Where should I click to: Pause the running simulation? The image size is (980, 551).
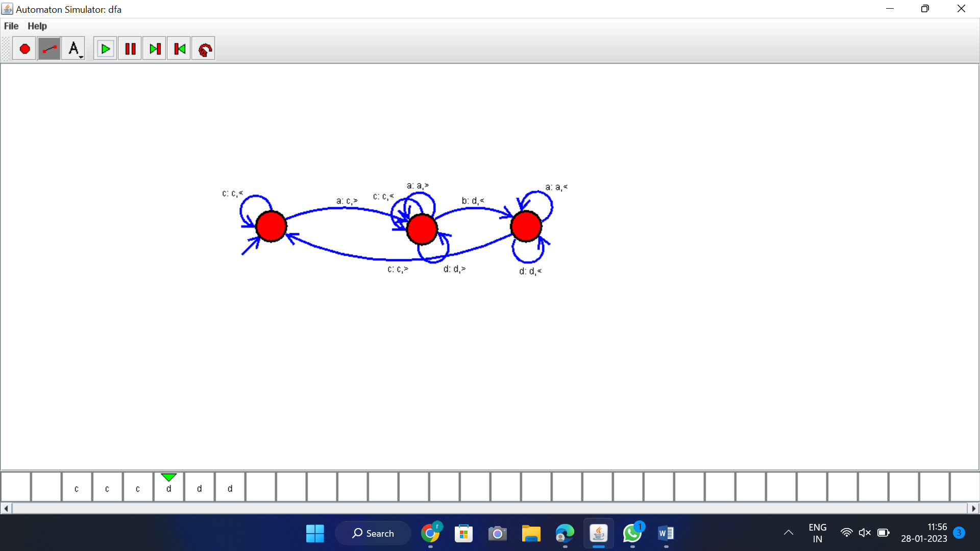pyautogui.click(x=130, y=49)
